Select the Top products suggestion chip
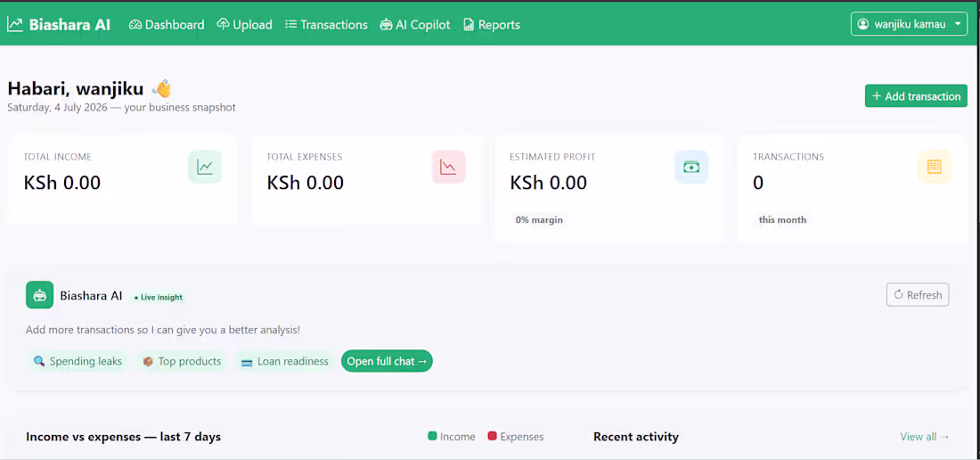The image size is (980, 460). pyautogui.click(x=181, y=361)
